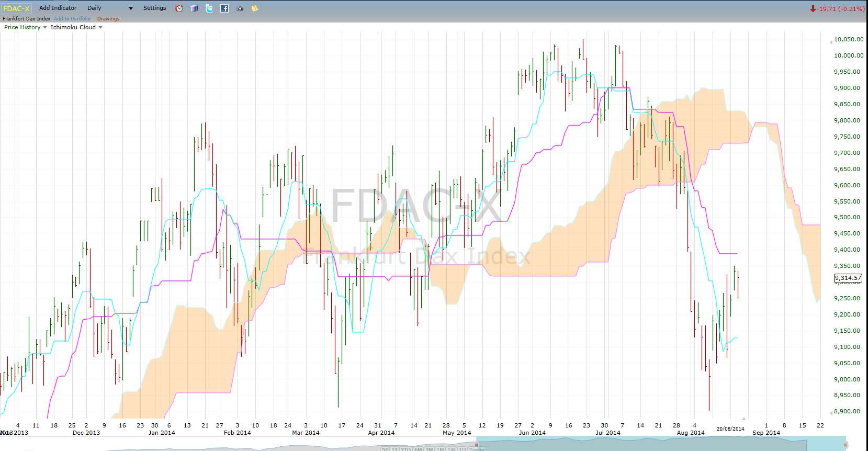Open the chart Settings menu
The width and height of the screenshot is (868, 451).
coord(154,8)
